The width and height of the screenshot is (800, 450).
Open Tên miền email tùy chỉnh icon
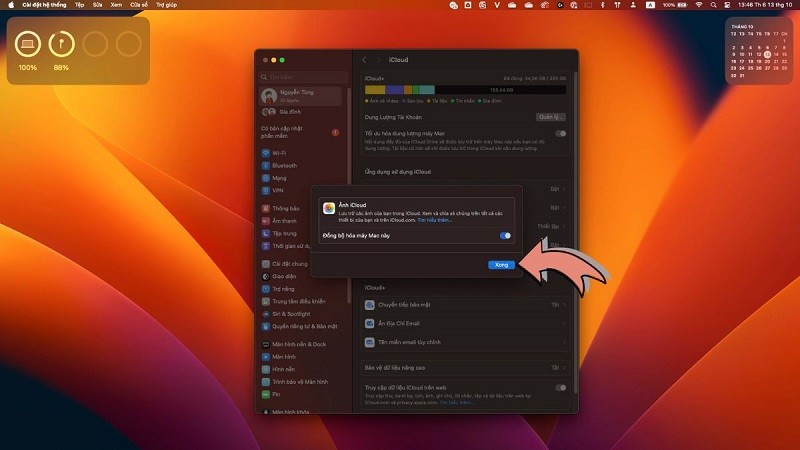(369, 342)
